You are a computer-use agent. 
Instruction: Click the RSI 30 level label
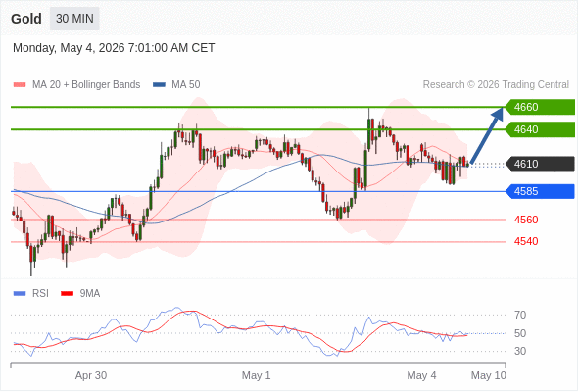coord(520,351)
